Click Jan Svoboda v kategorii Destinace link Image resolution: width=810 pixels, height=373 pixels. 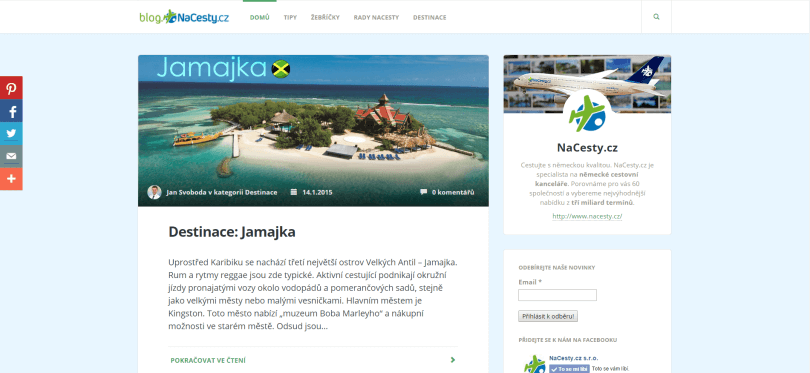coord(222,192)
